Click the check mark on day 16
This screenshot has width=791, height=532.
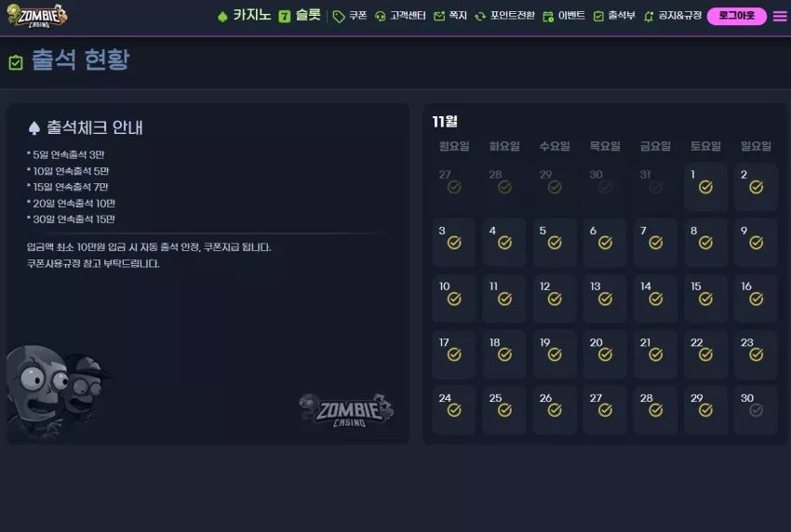click(x=757, y=299)
